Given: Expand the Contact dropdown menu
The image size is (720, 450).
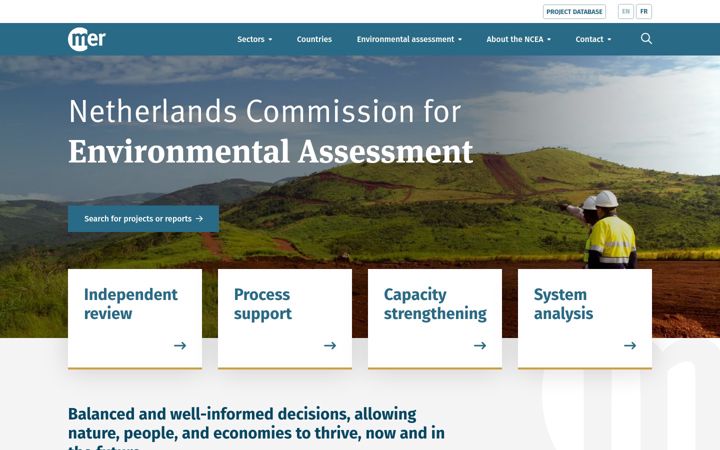Looking at the screenshot, I should [x=593, y=39].
